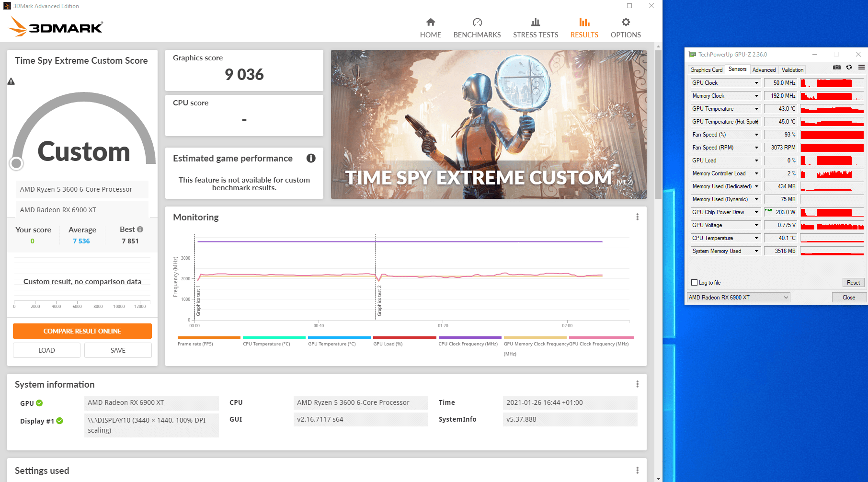This screenshot has height=482, width=868.
Task: Open GPU Clock sensor dropdown
Action: tap(756, 83)
